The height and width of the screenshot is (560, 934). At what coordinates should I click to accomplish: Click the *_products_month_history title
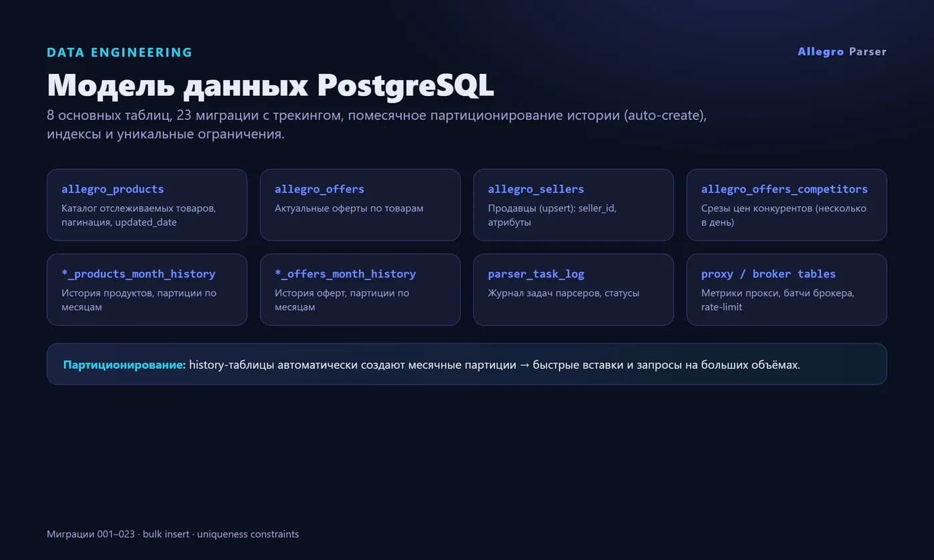coord(138,274)
